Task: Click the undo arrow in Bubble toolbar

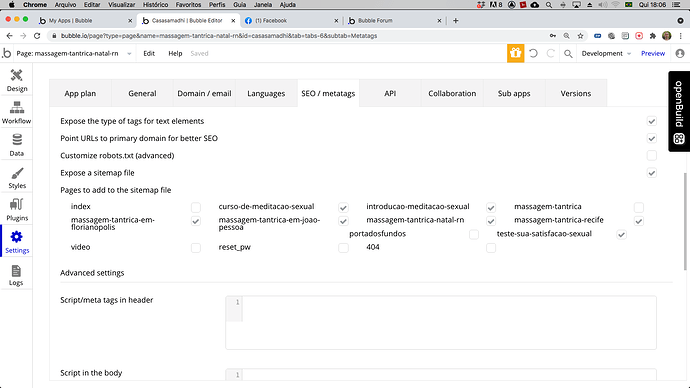Action: 533,53
